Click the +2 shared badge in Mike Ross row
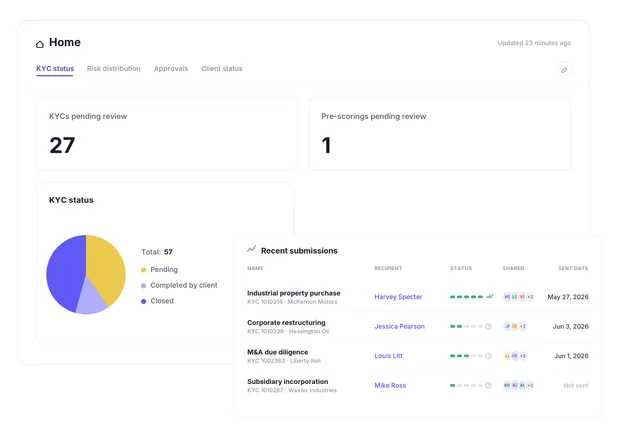This screenshot has width=620, height=437. pos(530,385)
